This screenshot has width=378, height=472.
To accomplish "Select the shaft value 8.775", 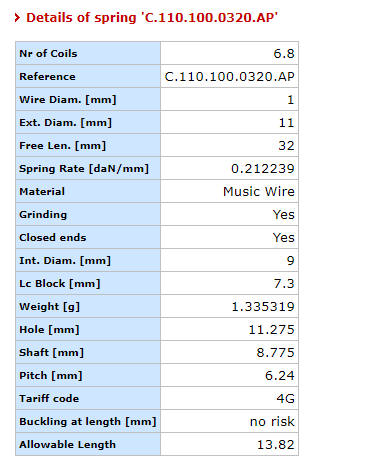I will coord(276,353).
